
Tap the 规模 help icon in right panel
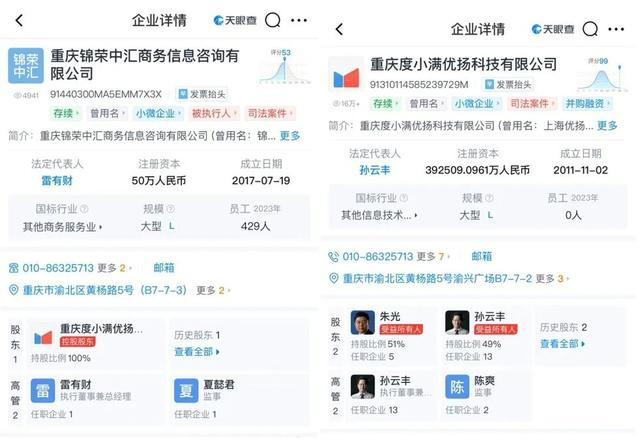pos(489,198)
